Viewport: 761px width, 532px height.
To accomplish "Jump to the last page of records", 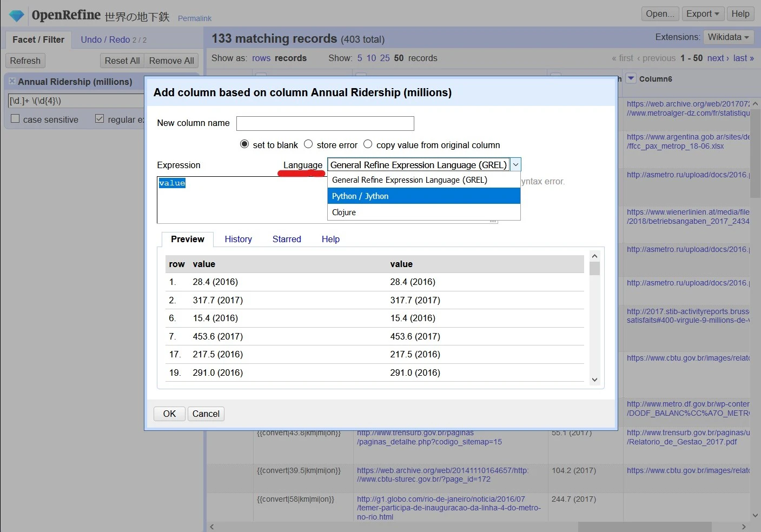I will click(744, 58).
